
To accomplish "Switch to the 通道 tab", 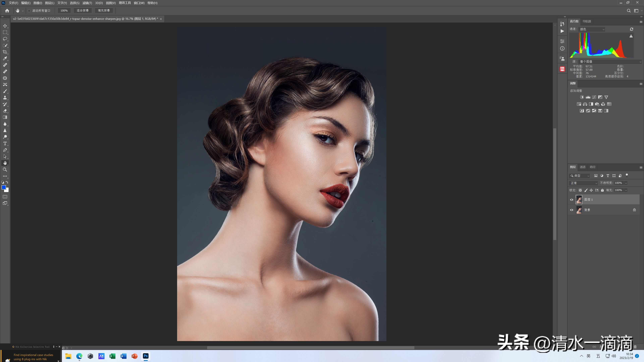I will tap(582, 167).
